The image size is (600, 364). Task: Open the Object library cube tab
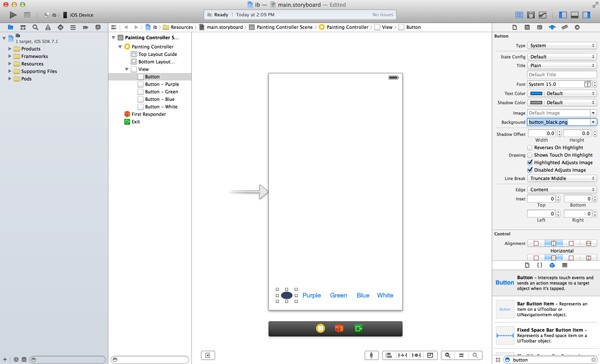pyautogui.click(x=552, y=265)
